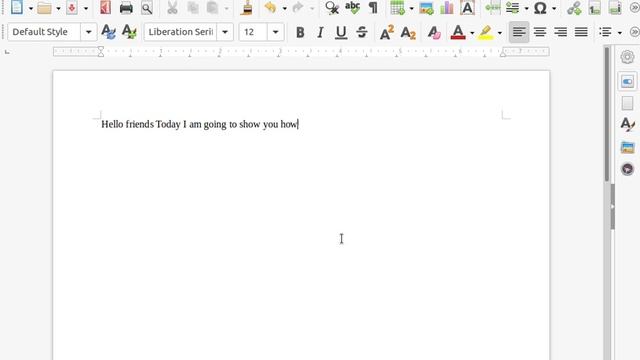Open the font color dropdown arrow
The width and height of the screenshot is (640, 360).
tap(472, 33)
